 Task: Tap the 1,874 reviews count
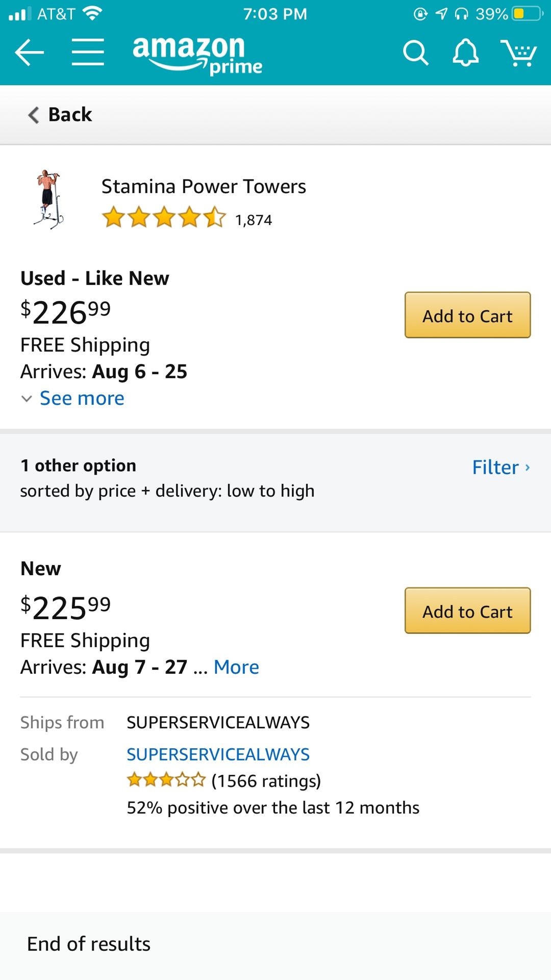point(254,220)
